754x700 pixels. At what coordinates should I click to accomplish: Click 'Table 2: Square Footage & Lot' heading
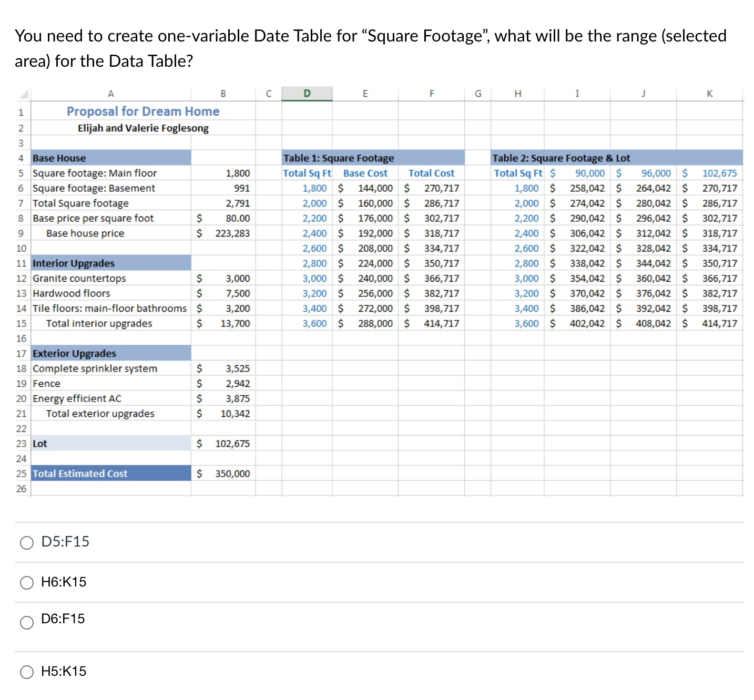point(561,158)
